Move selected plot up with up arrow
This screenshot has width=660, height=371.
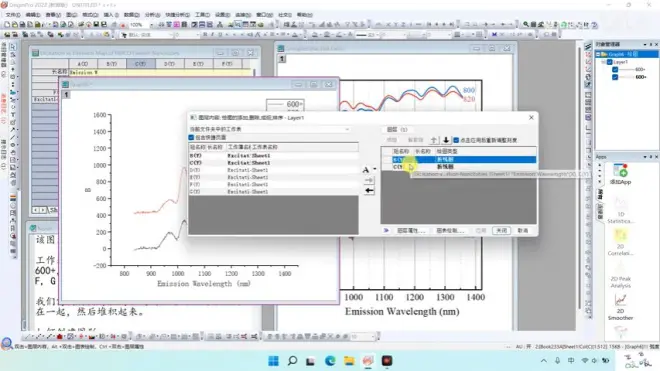pos(434,140)
